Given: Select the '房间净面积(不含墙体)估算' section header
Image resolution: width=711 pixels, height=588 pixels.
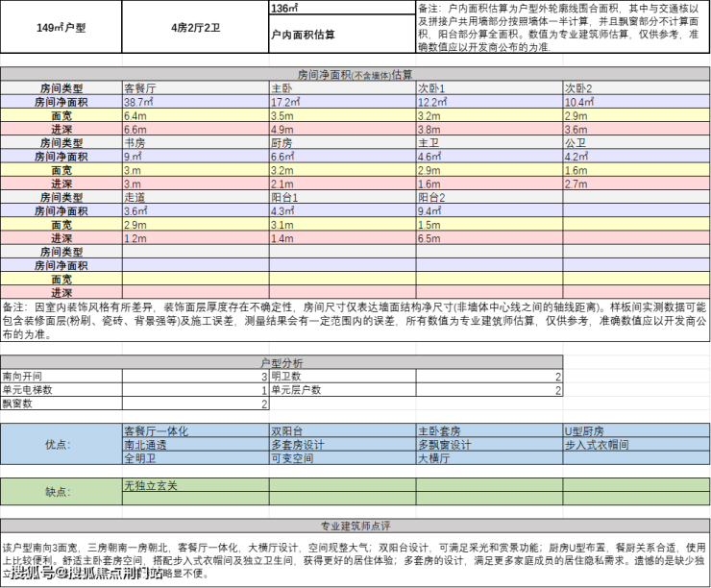Looking at the screenshot, I should coord(355,74).
